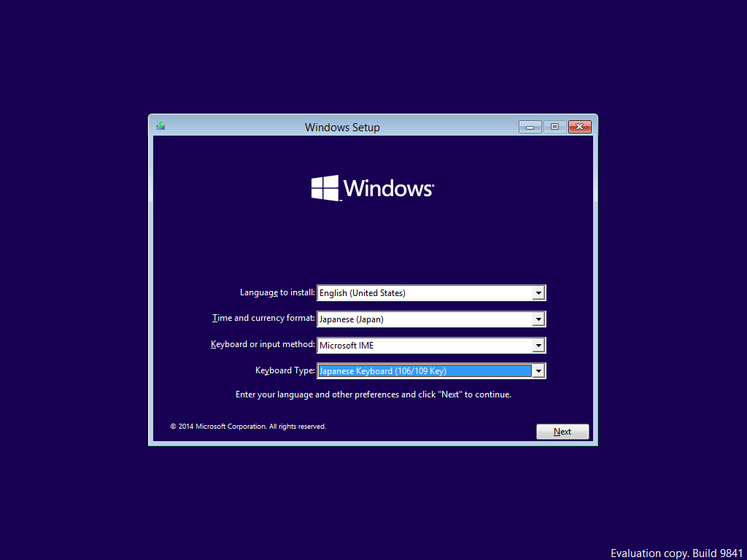Click the dropdown arrow beside 'Microsoft IME'
The image size is (747, 560).
[538, 345]
